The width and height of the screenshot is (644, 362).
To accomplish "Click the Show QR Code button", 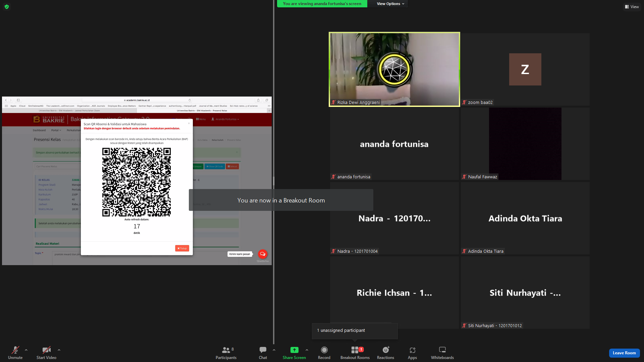I will (215, 166).
